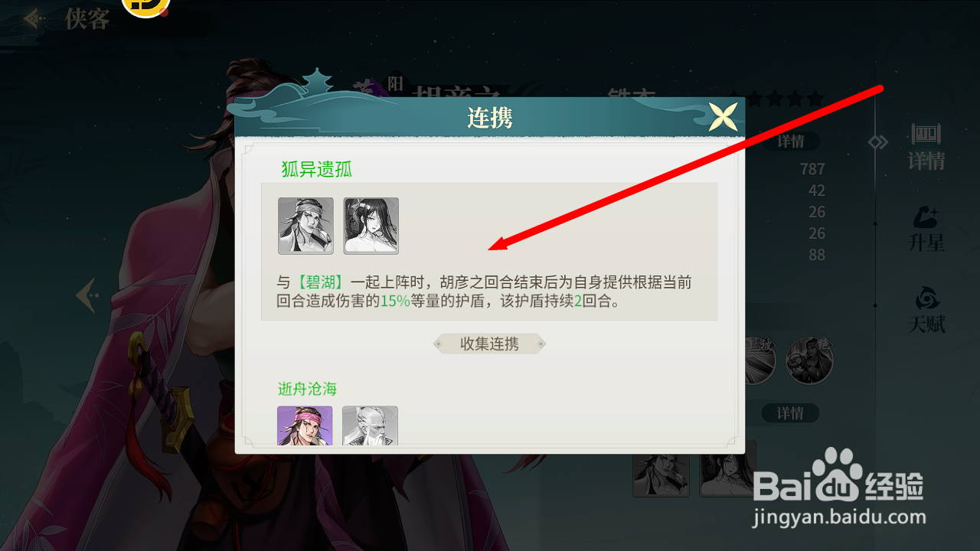This screenshot has height=551, width=980.
Task: Click the 逝舟沧海 bond title
Action: [x=307, y=389]
